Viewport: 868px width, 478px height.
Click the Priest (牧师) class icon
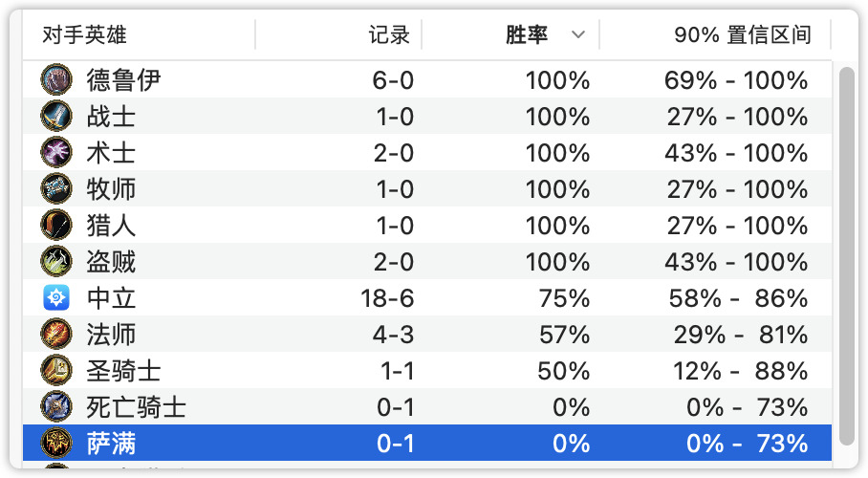pyautogui.click(x=56, y=189)
